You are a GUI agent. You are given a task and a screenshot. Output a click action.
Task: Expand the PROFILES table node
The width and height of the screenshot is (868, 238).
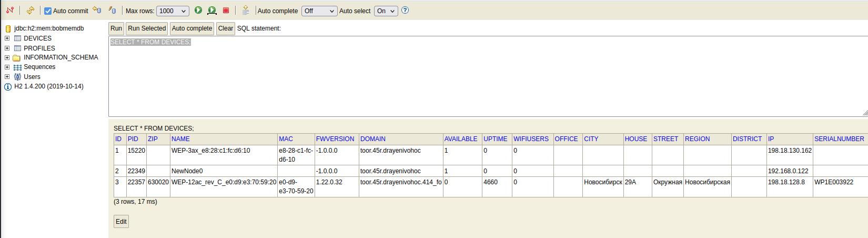[x=7, y=48]
